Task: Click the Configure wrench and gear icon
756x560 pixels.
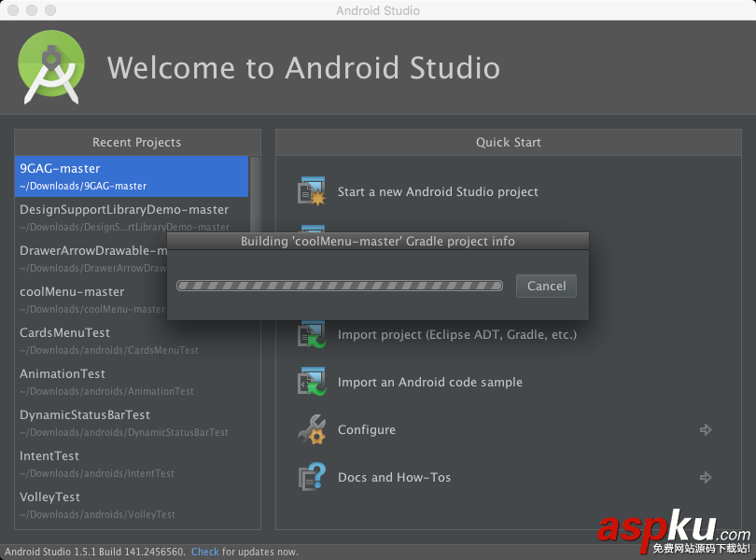Action: point(311,429)
